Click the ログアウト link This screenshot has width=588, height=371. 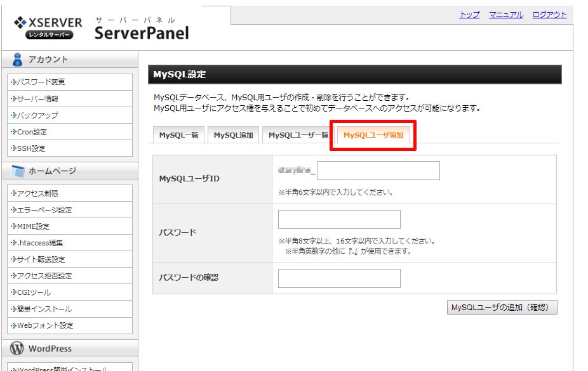point(549,15)
